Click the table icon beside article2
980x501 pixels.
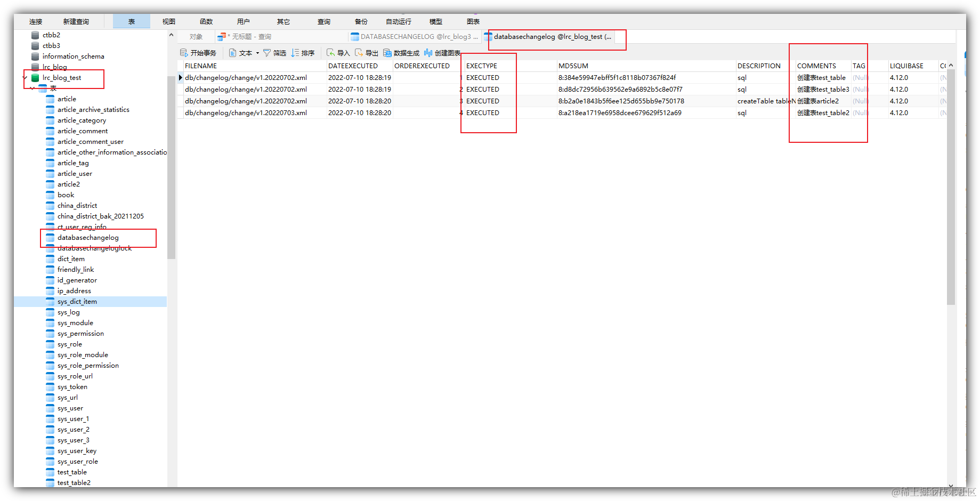[50, 184]
